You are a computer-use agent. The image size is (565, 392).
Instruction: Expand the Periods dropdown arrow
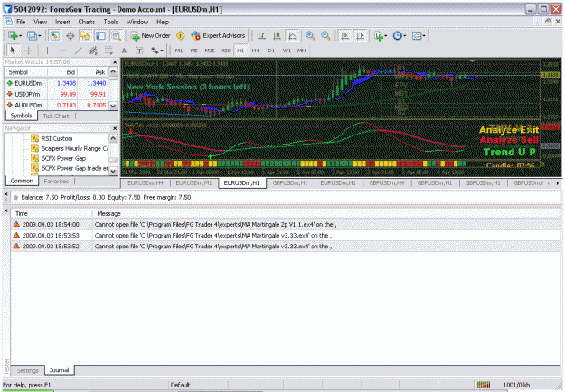405,36
